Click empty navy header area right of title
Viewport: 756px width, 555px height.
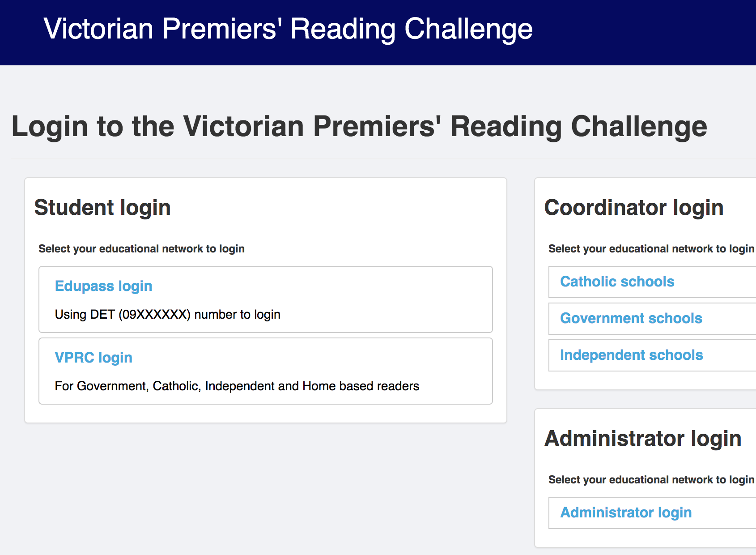[644, 31]
